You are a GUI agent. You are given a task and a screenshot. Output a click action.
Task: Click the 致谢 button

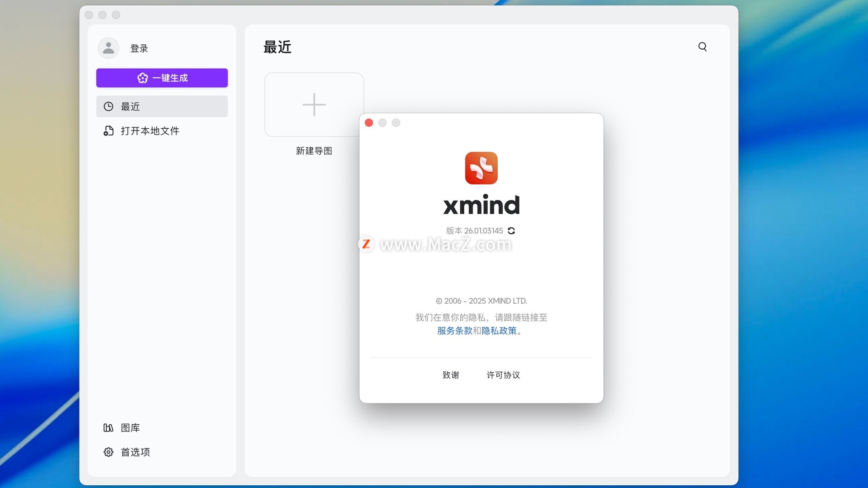[x=451, y=375]
